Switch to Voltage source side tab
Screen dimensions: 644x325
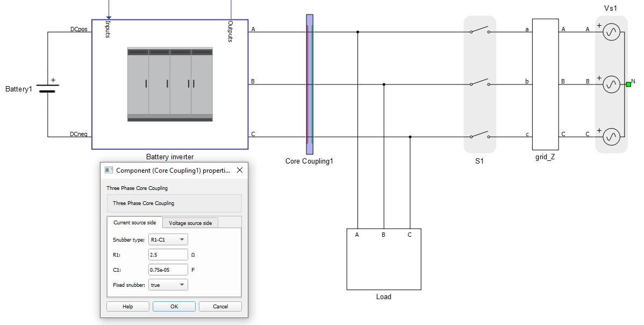click(190, 223)
